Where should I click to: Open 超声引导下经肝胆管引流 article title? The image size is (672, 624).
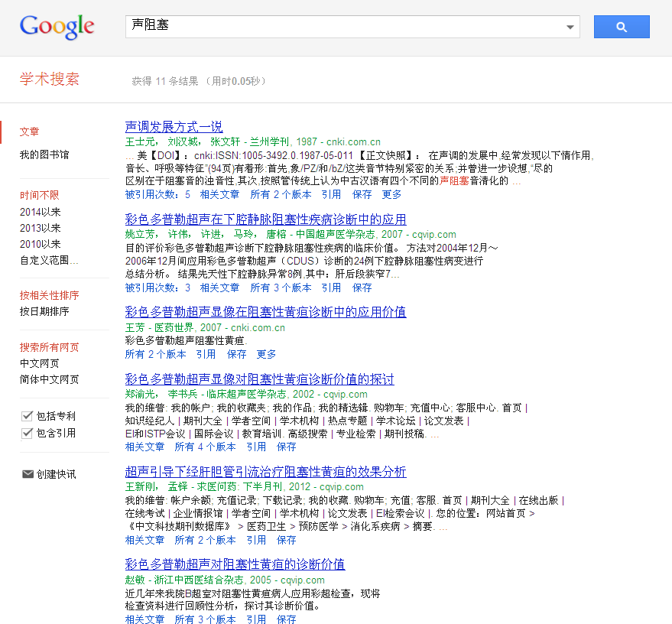coord(265,472)
